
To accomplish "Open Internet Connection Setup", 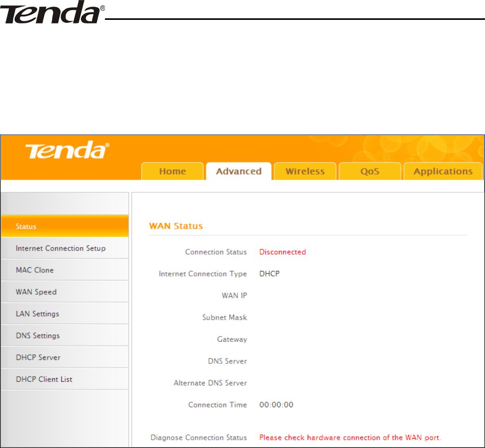I will point(65,248).
